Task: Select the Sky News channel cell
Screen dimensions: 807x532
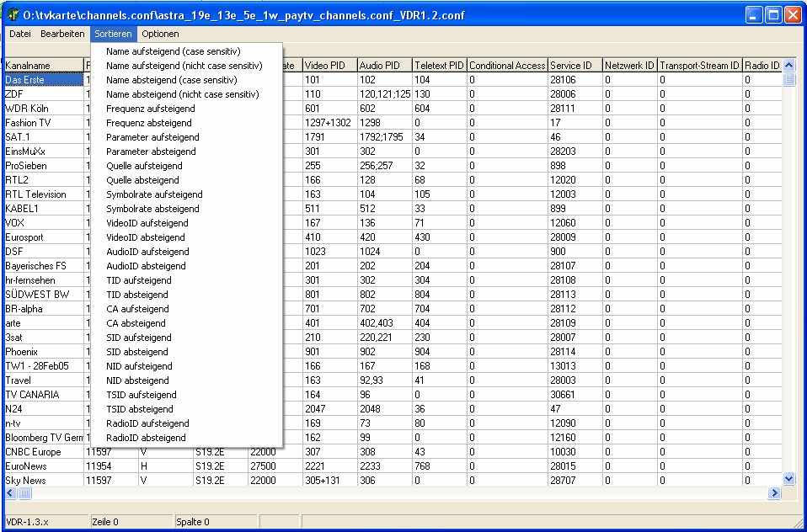Action: pyautogui.click(x=42, y=481)
